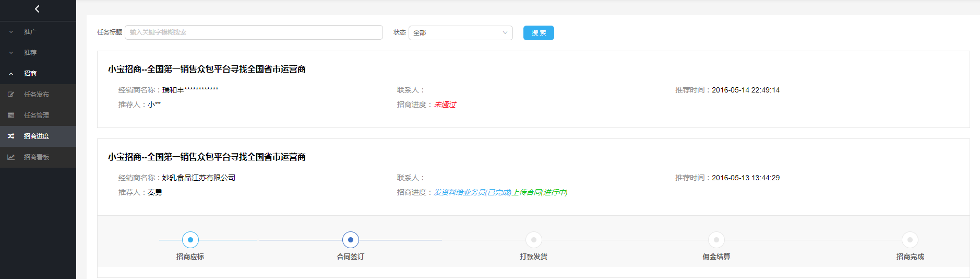
Task: Collapse the 招商 sidebar menu section
Action: tap(11, 74)
